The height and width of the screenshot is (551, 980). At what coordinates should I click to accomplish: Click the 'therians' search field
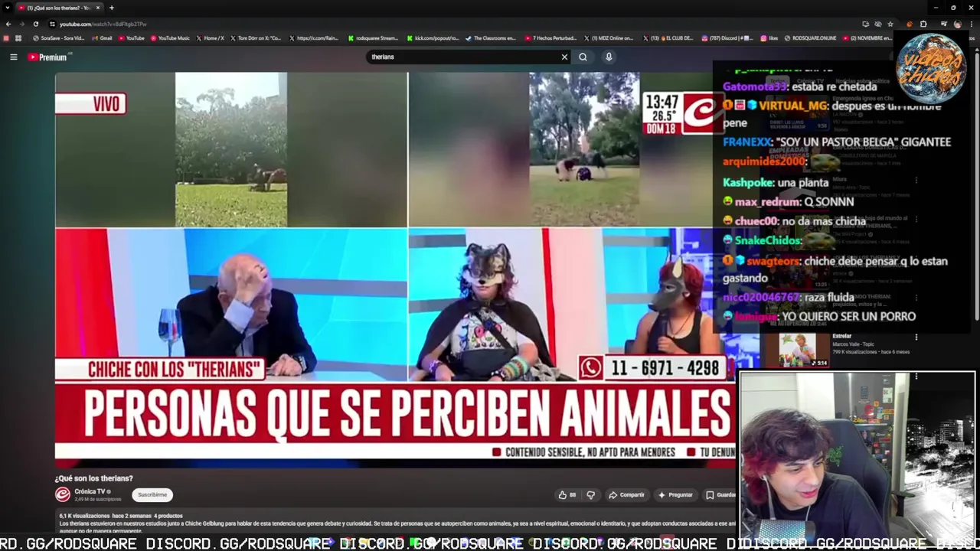[463, 57]
